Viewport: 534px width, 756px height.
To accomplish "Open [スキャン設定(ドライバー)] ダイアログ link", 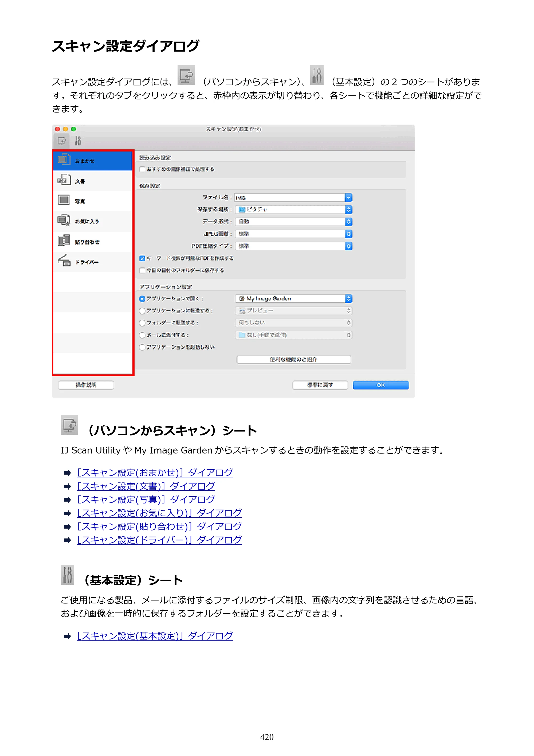I will point(159,540).
